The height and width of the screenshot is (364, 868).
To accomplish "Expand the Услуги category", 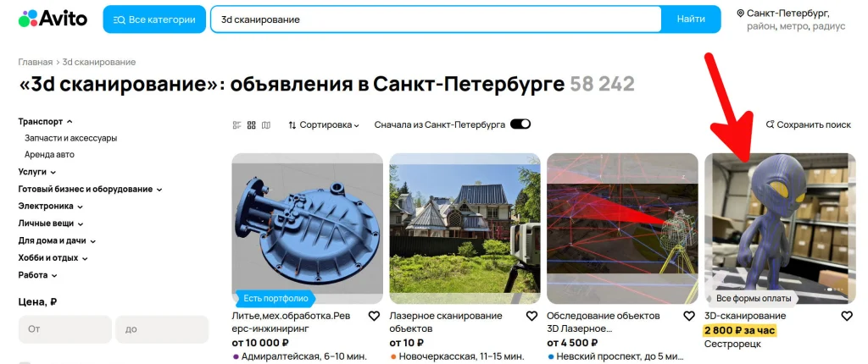I will click(37, 172).
